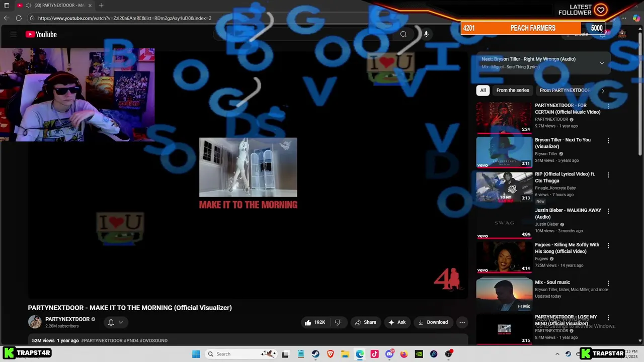644x362 pixels.
Task: Open Firefox from the taskbar
Action: 404,354
